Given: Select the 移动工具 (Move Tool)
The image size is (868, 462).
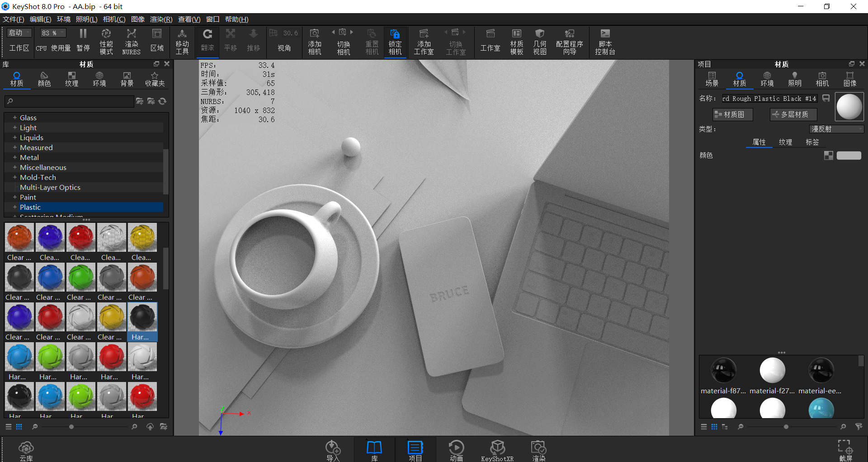Looking at the screenshot, I should (182, 42).
